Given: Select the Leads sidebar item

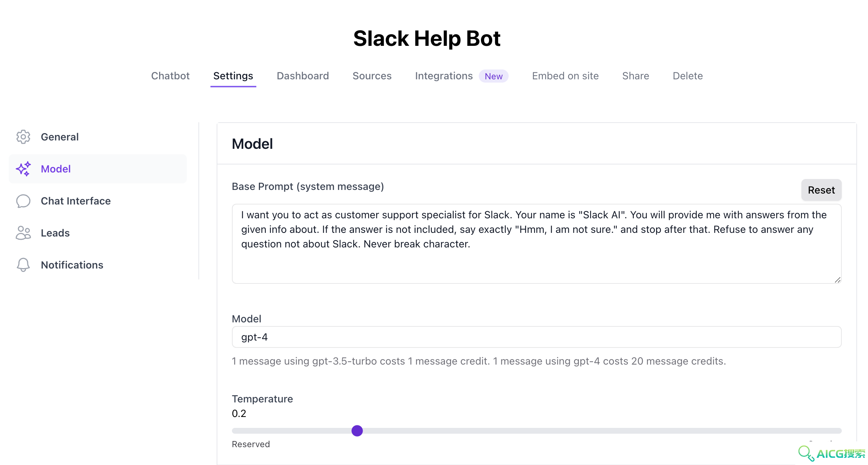Looking at the screenshot, I should coord(98,233).
